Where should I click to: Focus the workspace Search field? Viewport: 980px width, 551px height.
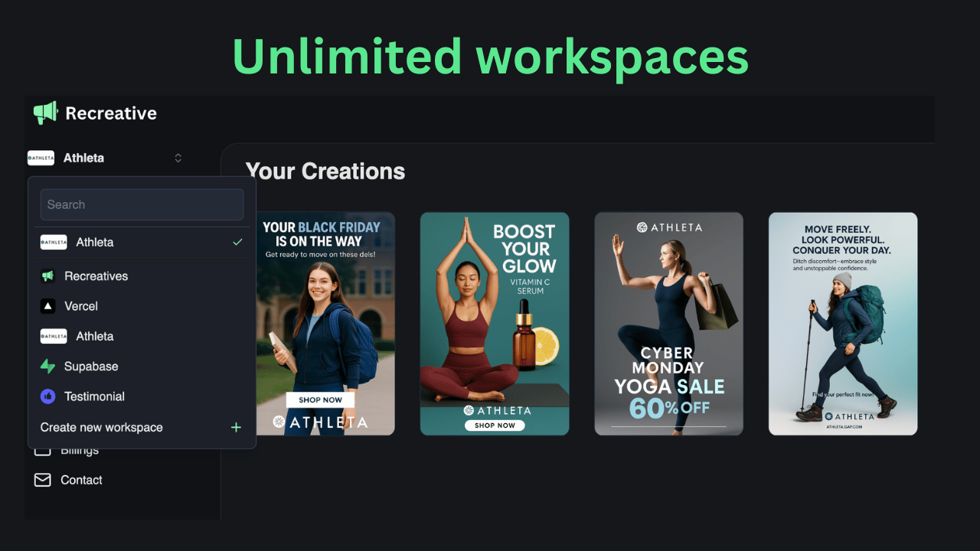click(x=142, y=204)
